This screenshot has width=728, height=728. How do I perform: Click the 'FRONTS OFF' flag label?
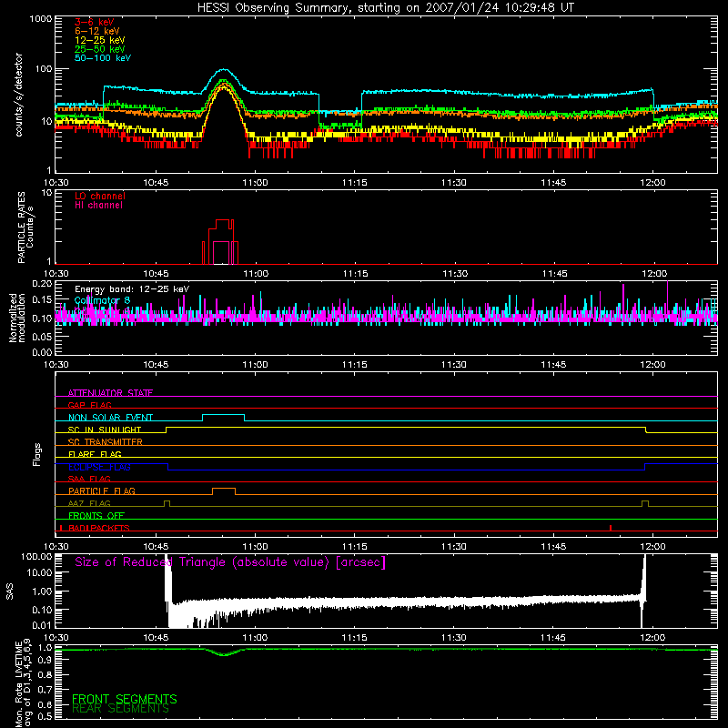click(96, 515)
